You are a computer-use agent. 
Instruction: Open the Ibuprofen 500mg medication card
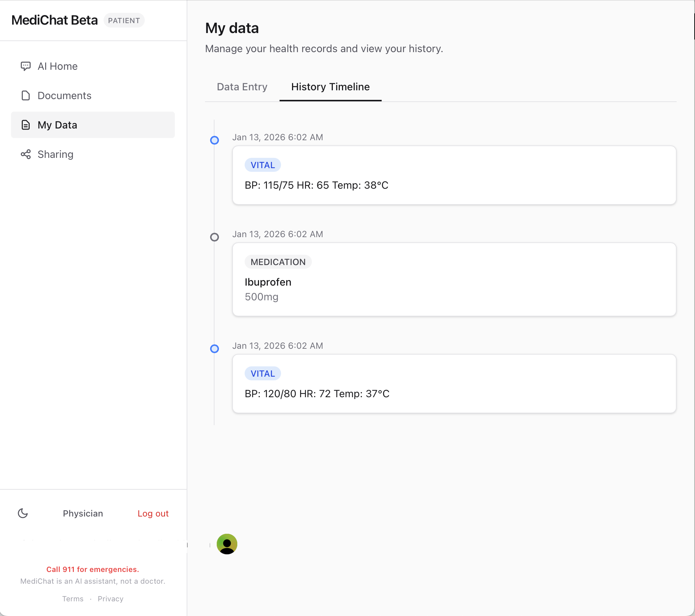[x=454, y=279]
